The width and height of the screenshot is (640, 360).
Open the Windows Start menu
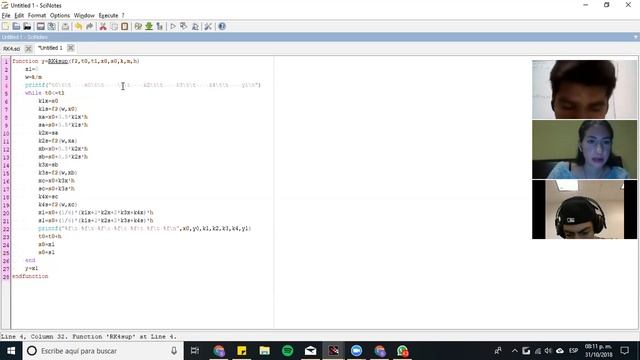click(x=11, y=351)
